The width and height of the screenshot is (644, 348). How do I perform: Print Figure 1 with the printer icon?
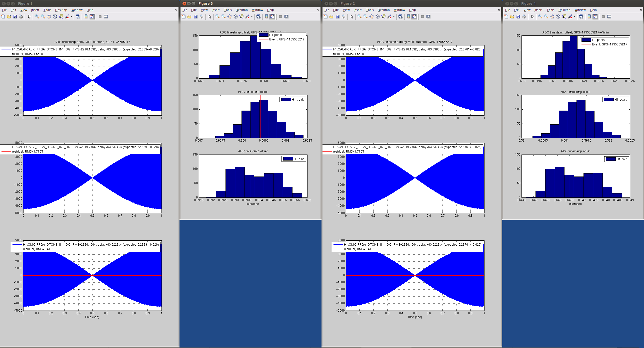point(21,16)
